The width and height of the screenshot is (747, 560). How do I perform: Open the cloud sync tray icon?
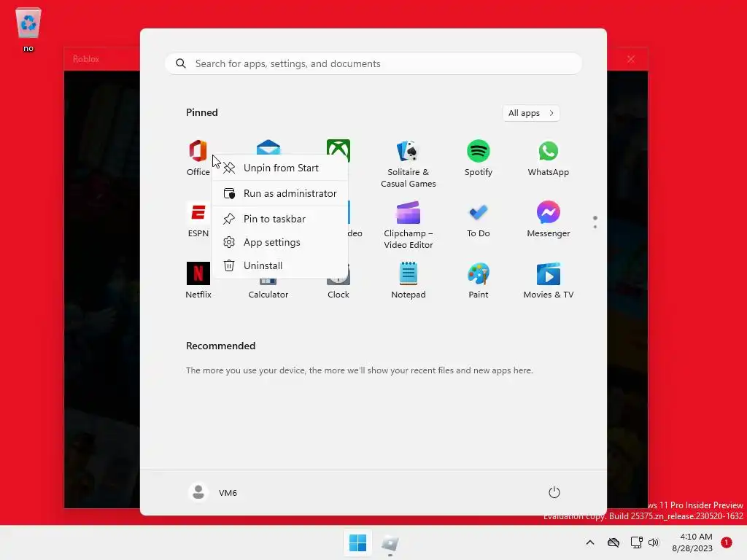pos(613,542)
